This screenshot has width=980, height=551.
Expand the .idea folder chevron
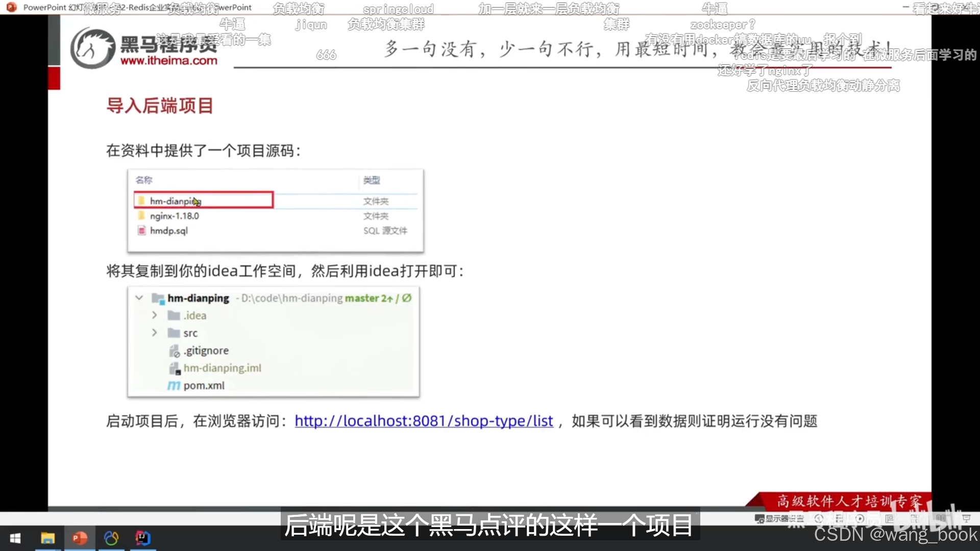(x=154, y=315)
